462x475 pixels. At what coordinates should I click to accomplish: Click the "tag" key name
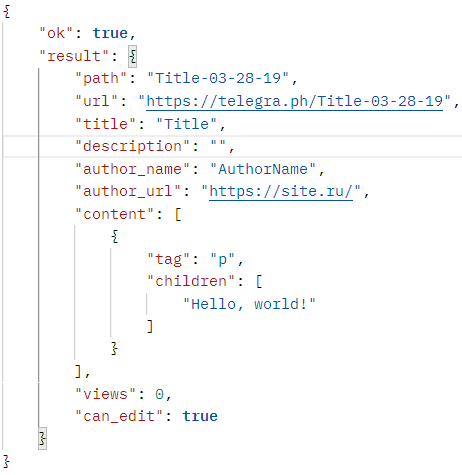tap(168, 259)
